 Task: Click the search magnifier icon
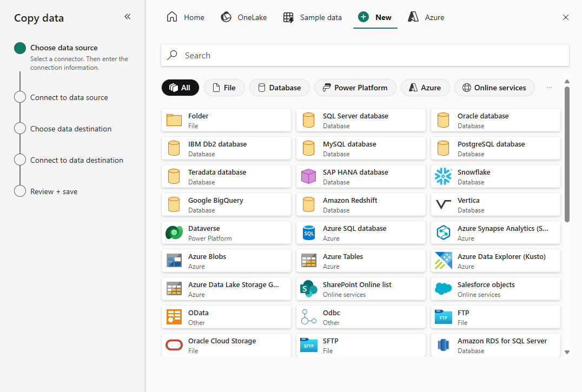tap(172, 55)
